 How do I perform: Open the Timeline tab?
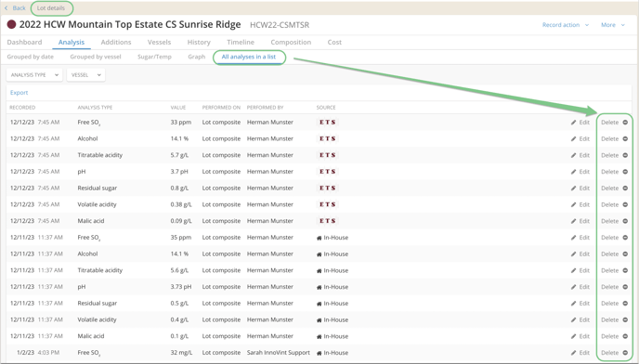(241, 42)
